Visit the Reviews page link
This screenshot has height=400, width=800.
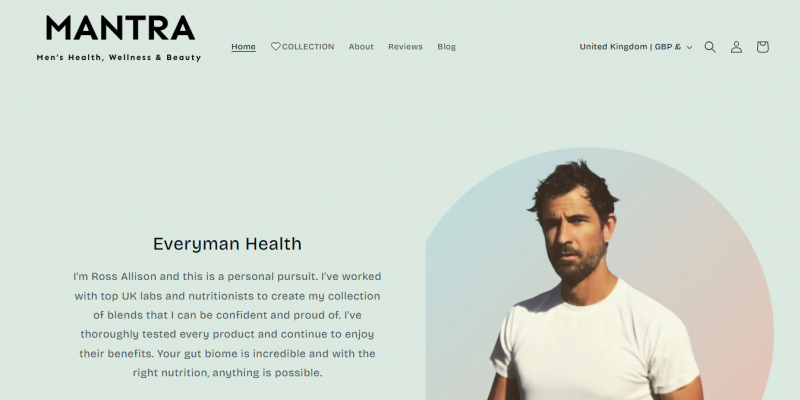pyautogui.click(x=405, y=46)
